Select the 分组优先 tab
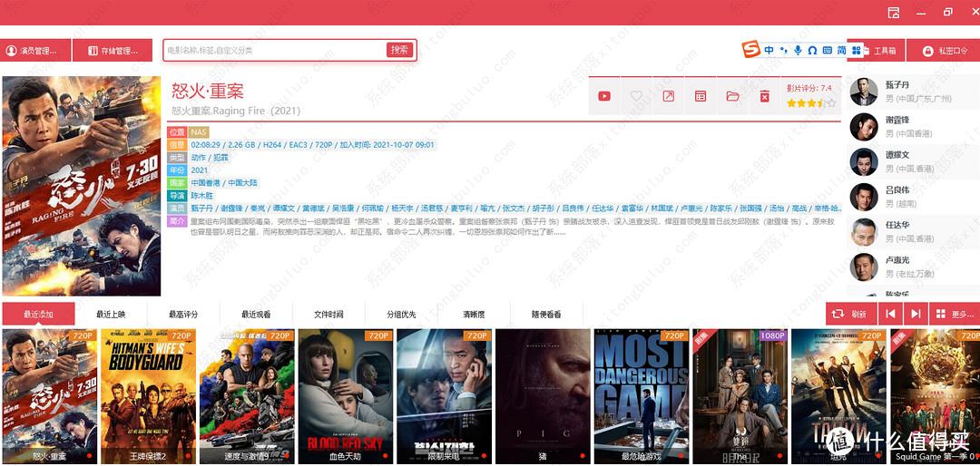Screen dimensions: 980x466 401,315
